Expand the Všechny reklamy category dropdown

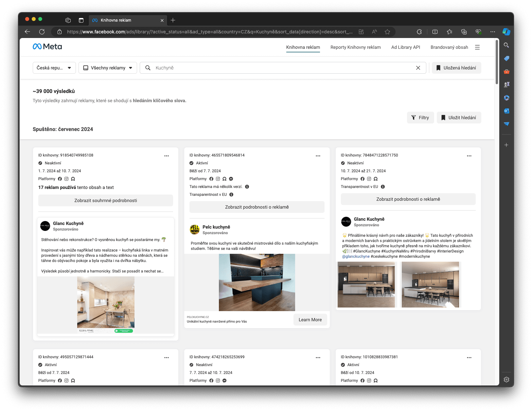(x=108, y=68)
